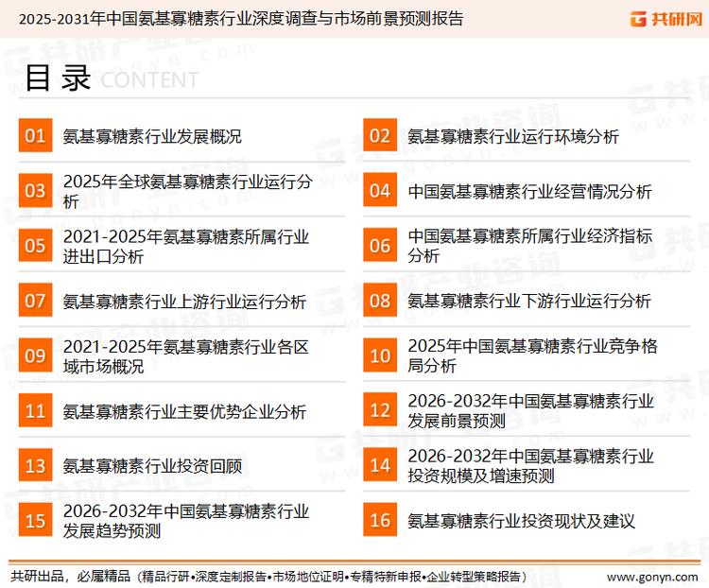This screenshot has height=588, width=709.
Task: Click the orange 05 chapter number box
Action: [35, 245]
